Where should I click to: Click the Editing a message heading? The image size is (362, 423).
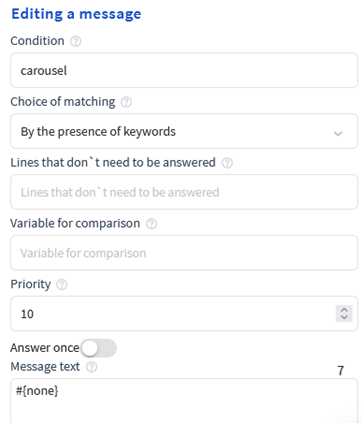click(x=76, y=14)
